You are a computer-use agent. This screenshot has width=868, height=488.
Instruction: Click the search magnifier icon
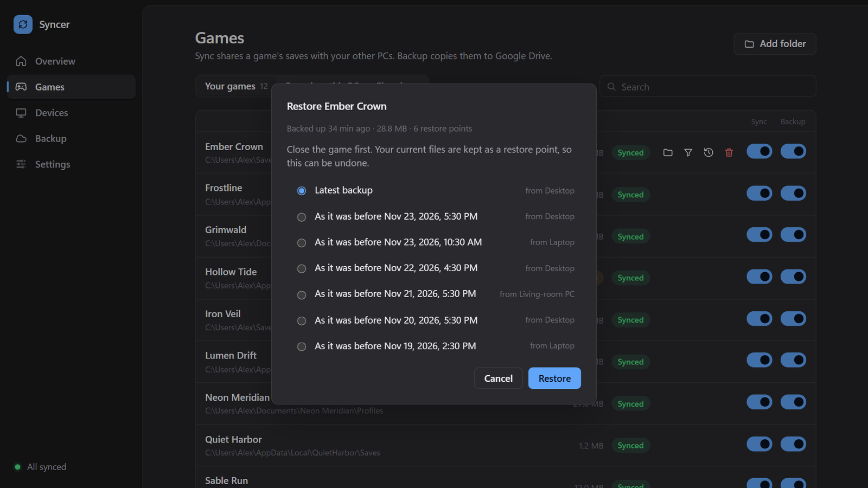pos(611,87)
